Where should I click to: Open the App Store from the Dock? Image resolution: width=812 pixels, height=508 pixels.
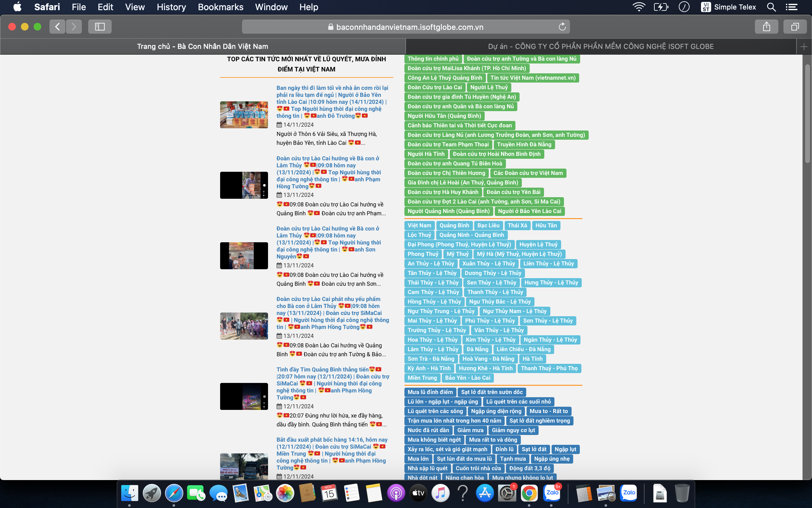(485, 493)
